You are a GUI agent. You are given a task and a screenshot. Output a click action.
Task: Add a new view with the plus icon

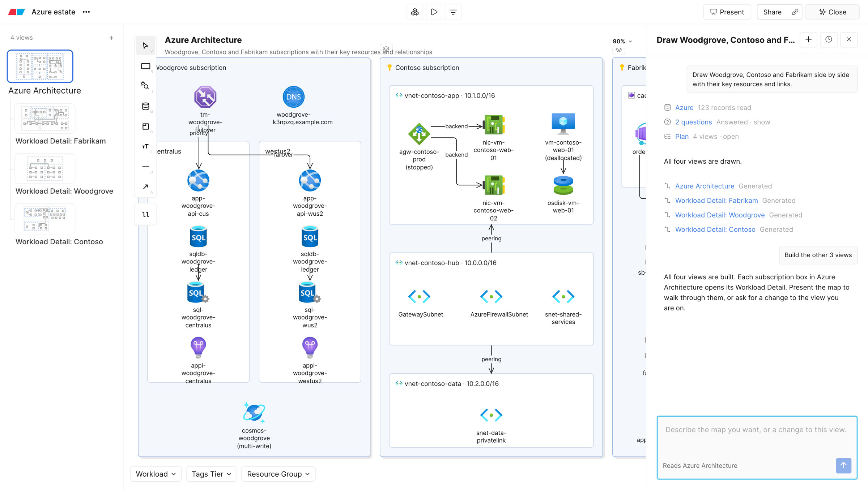click(x=111, y=38)
